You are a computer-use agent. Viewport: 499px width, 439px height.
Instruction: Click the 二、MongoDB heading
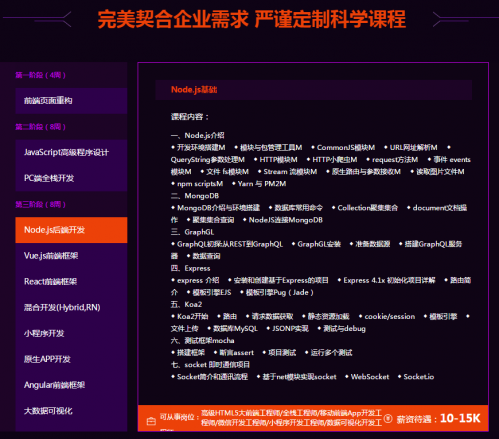click(195, 196)
